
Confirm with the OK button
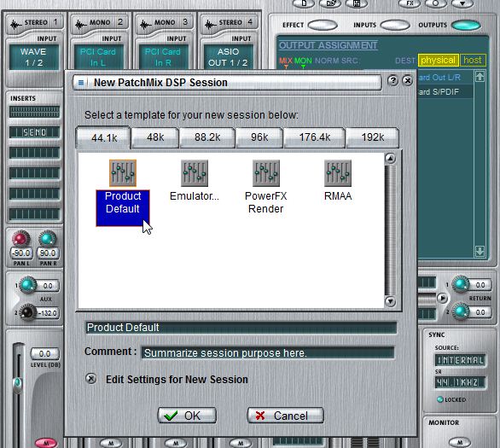(187, 416)
